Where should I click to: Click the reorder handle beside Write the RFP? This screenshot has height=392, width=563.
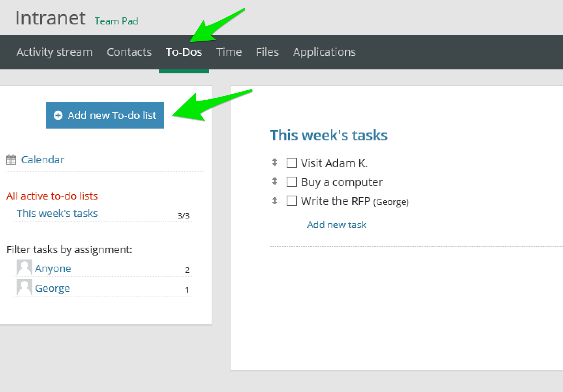click(x=275, y=201)
